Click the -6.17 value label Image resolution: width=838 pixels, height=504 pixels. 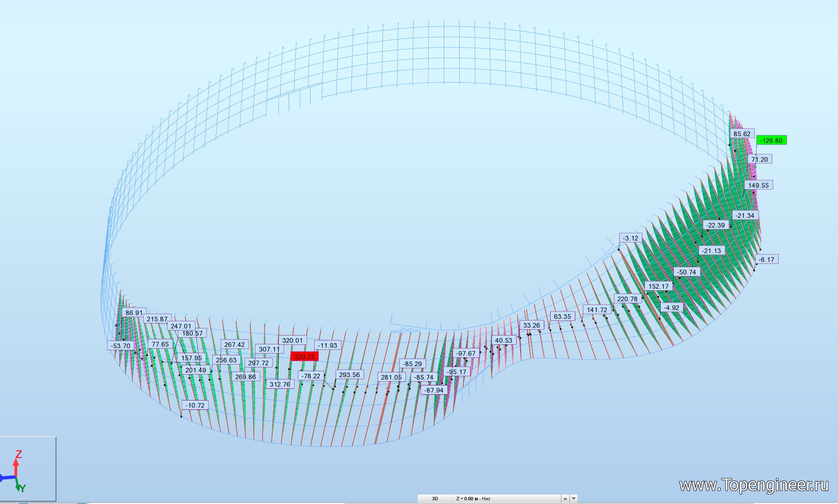(766, 259)
